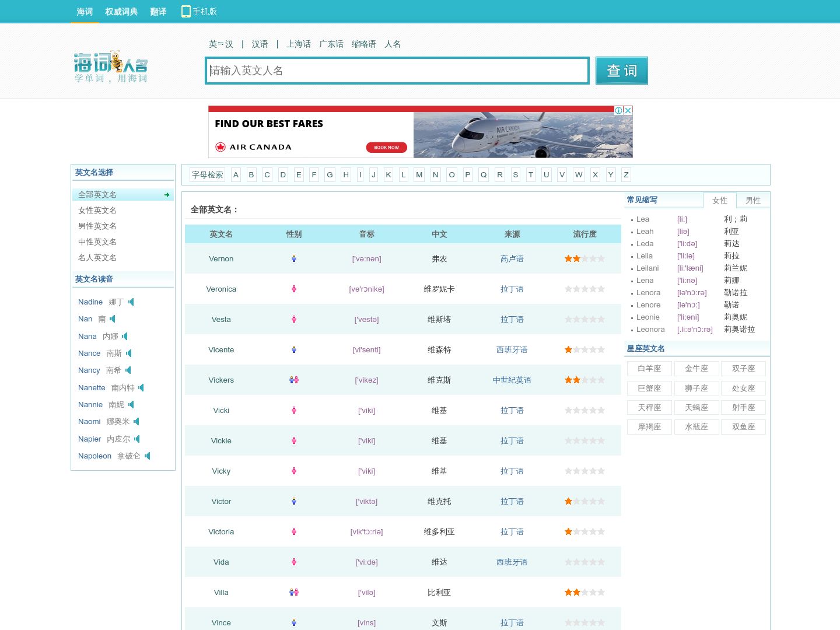The height and width of the screenshot is (630, 840).
Task: Open the 手机版 mobile version link
Action: click(x=205, y=12)
